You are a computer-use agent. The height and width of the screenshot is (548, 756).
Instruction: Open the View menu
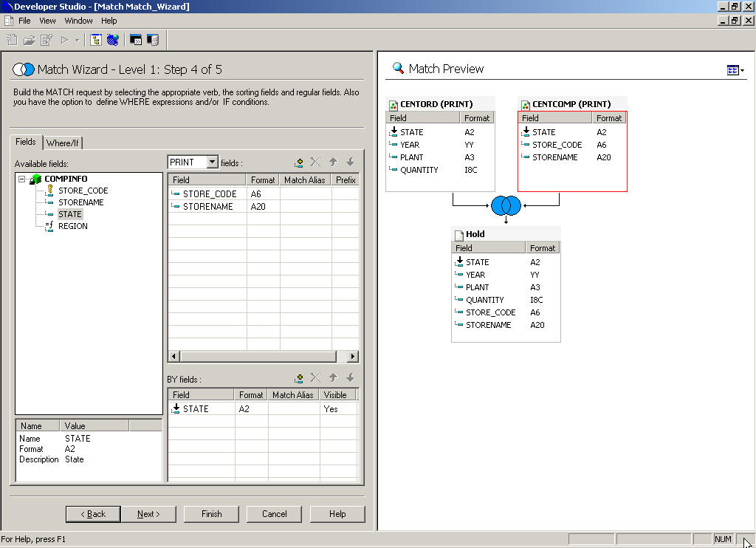[47, 21]
